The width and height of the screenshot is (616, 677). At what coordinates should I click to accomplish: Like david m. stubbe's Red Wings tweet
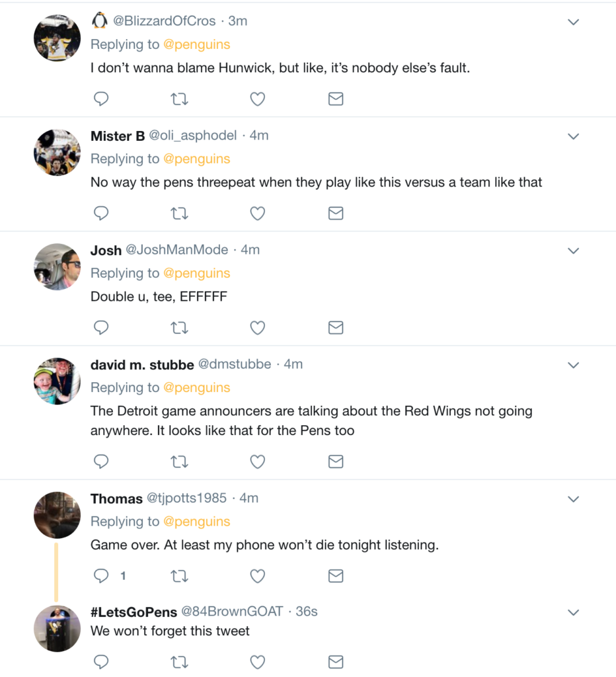pos(258,461)
